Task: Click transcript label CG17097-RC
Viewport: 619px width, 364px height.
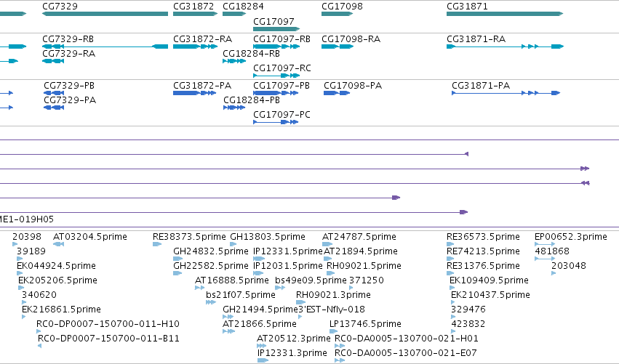Action: point(282,68)
